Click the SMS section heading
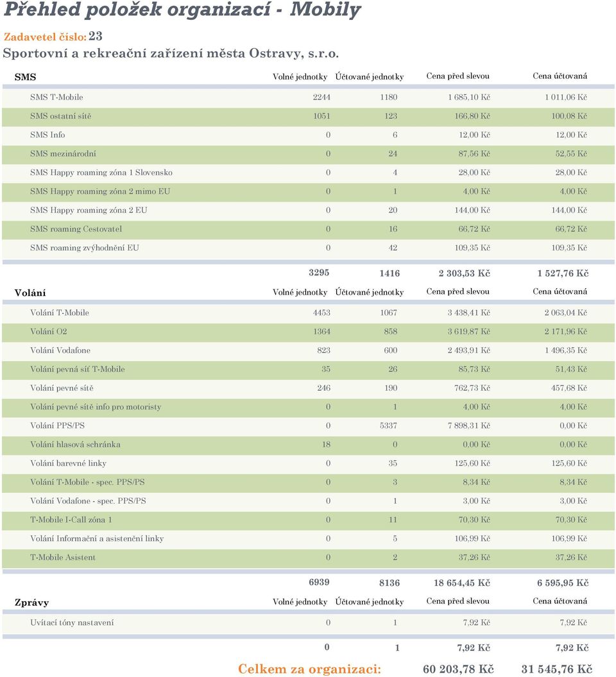The width and height of the screenshot is (616, 677). click(x=25, y=77)
